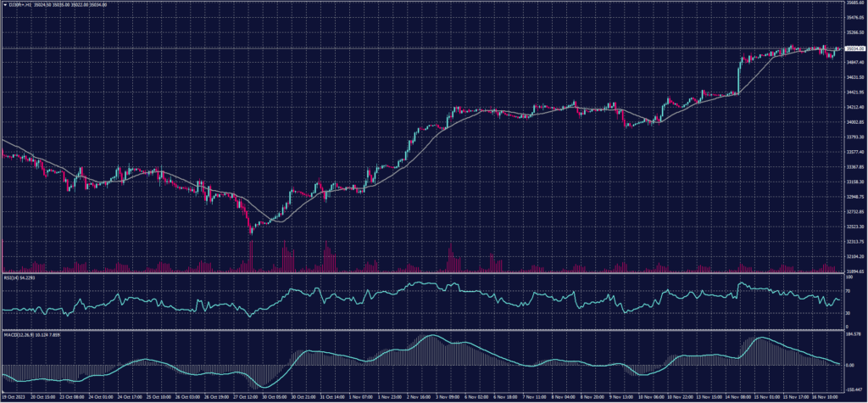Click the divider between RSI and MACD panes

424,328
